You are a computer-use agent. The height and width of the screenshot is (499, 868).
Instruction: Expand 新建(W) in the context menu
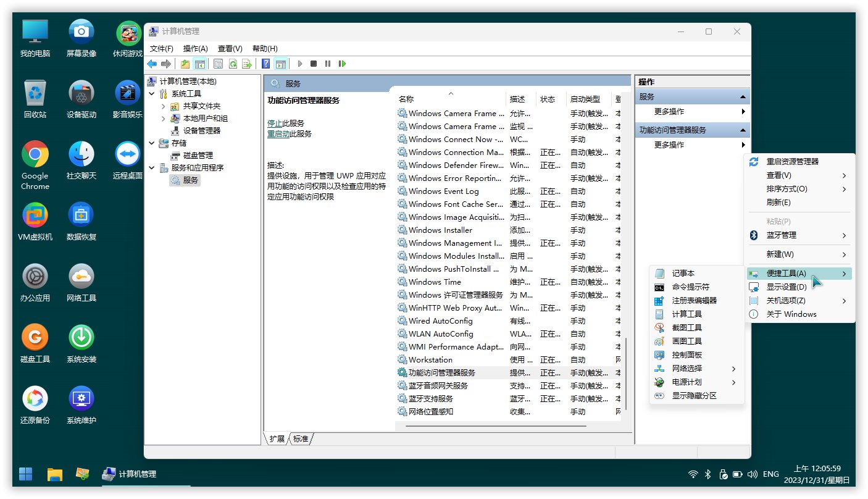(x=800, y=254)
